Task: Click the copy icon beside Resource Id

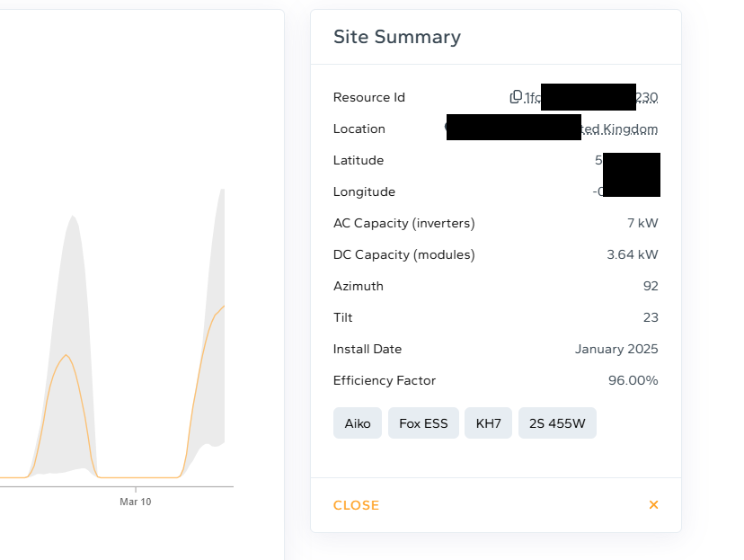Action: click(x=516, y=97)
